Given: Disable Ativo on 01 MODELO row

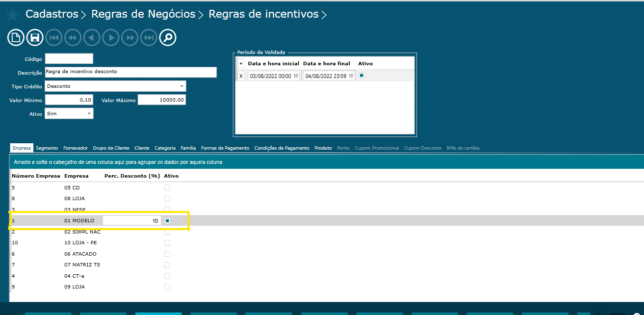Looking at the screenshot, I should [167, 220].
